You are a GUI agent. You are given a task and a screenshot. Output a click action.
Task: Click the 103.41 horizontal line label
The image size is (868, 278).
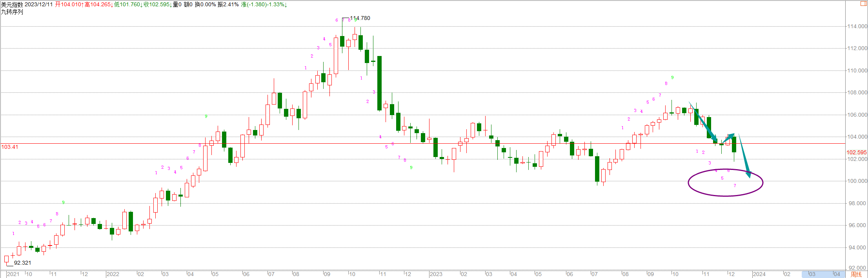(x=10, y=147)
